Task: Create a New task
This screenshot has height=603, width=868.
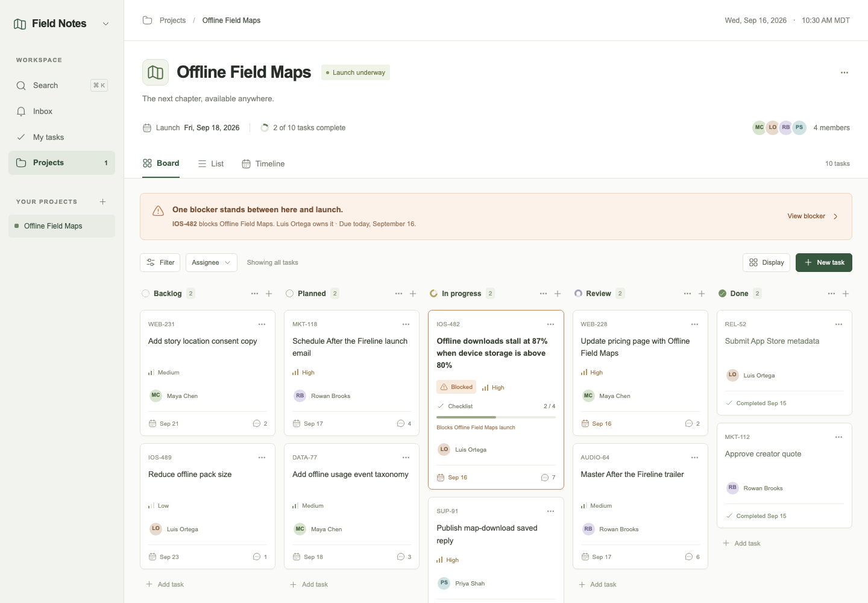Action: pyautogui.click(x=823, y=263)
